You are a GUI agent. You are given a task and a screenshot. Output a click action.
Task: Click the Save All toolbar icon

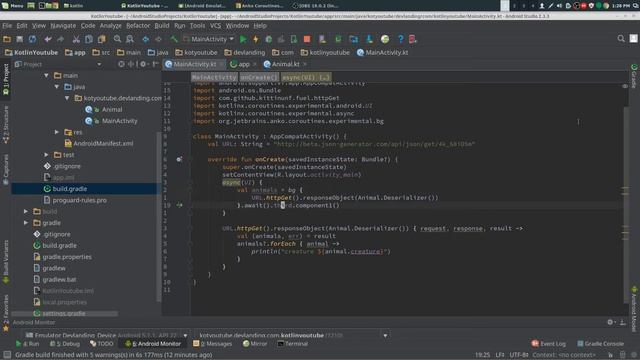(x=20, y=39)
